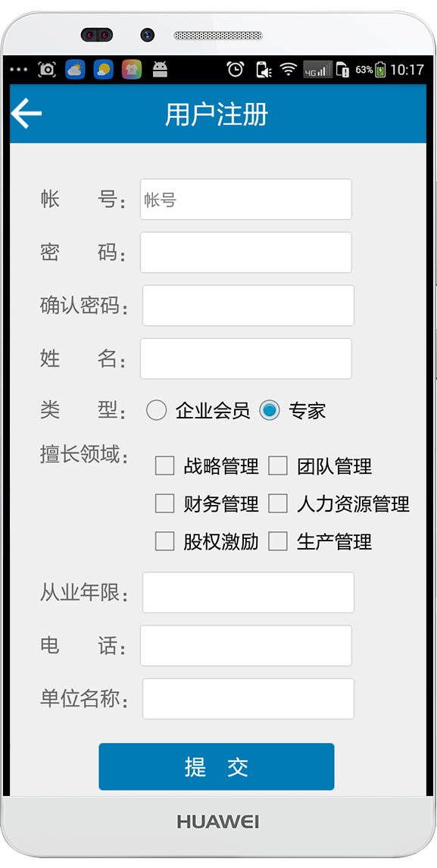Tick the 人力资源管理 checkbox

point(278,504)
